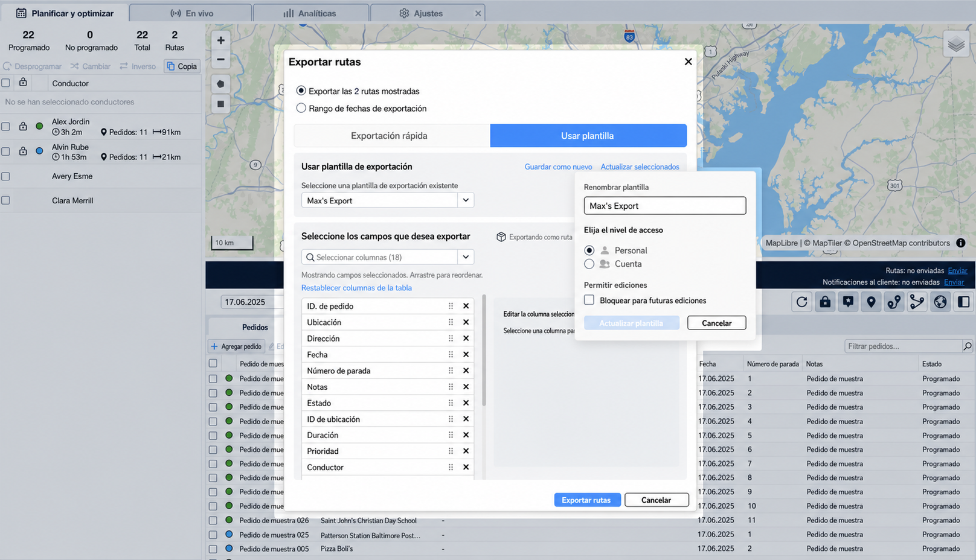Select Rango de fechas de exportación option

tap(301, 108)
